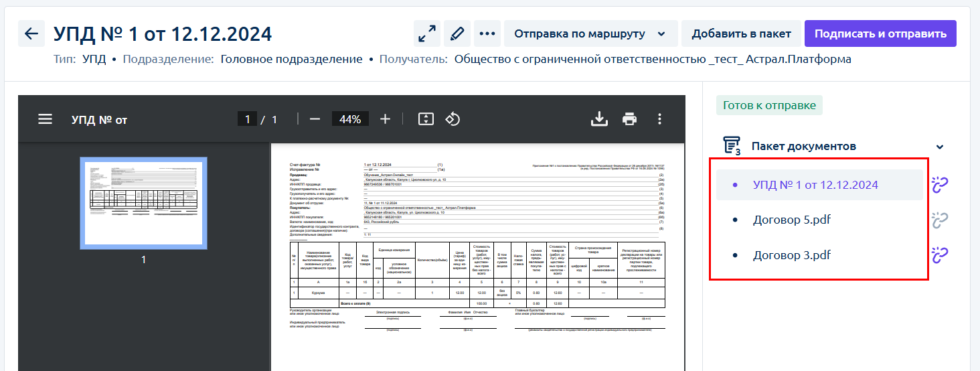This screenshot has width=980, height=371.
Task: Zoom in on the PDF document
Action: pos(385,119)
